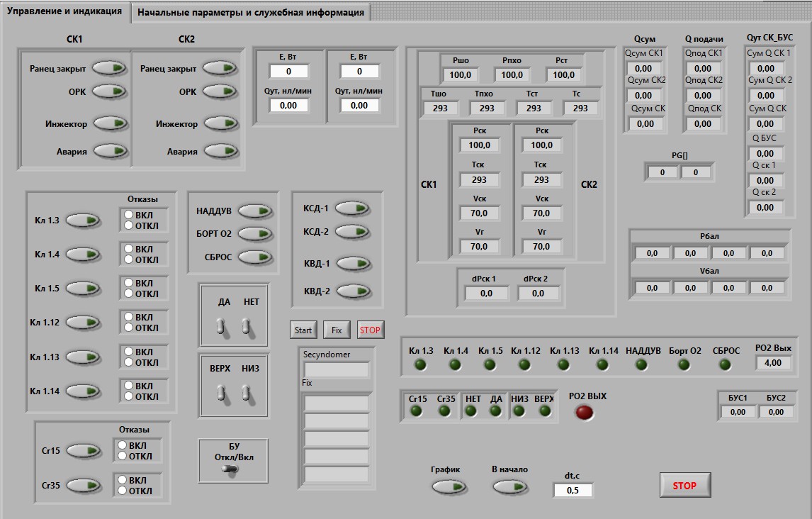Click the В начало oval button

511,486
